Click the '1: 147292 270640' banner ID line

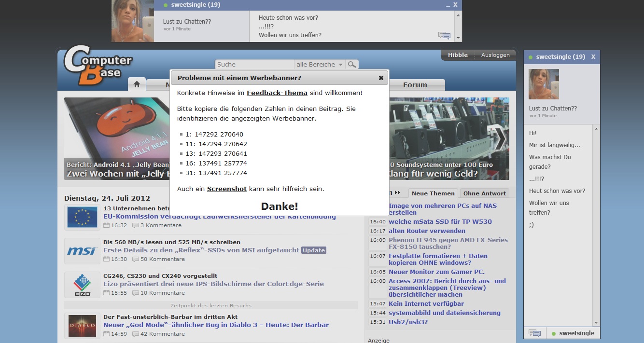click(x=221, y=135)
